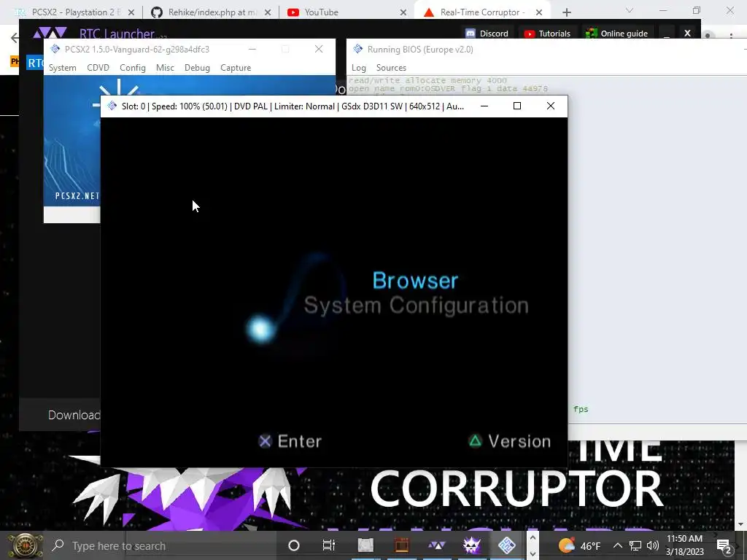Image resolution: width=747 pixels, height=560 pixels.
Task: Open the gray map-like taskbar app
Action: pyautogui.click(x=365, y=545)
